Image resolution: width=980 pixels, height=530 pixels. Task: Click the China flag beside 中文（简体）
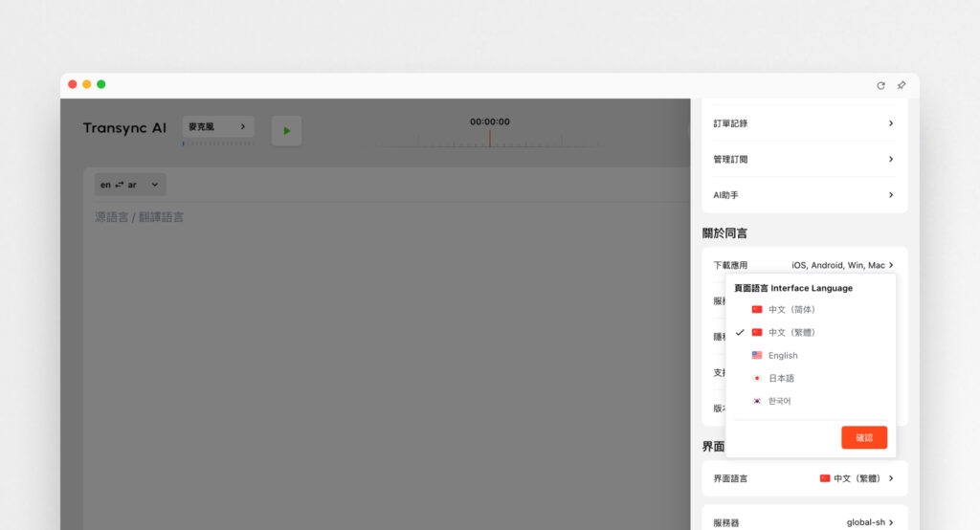(757, 309)
